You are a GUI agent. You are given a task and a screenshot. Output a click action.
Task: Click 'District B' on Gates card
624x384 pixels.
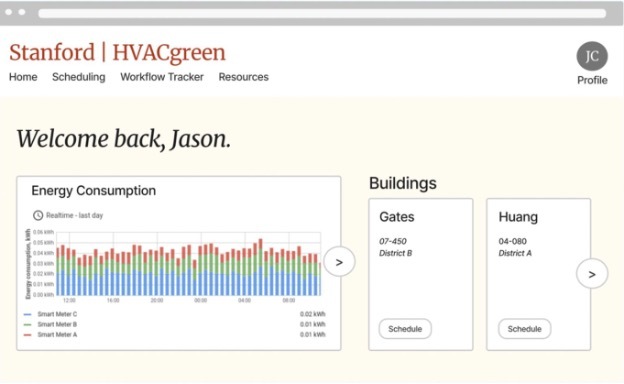tap(396, 253)
